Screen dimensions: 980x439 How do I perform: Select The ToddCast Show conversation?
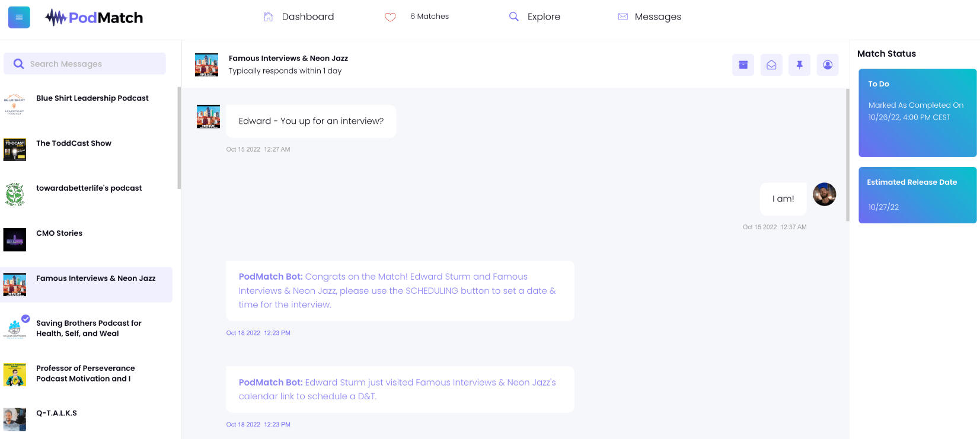pos(74,143)
